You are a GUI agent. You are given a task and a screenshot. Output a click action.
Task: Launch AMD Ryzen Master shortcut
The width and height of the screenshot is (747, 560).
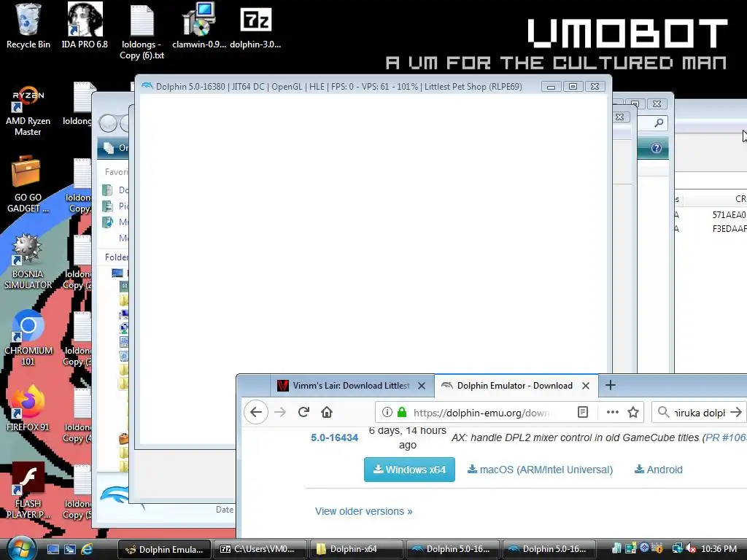point(28,111)
